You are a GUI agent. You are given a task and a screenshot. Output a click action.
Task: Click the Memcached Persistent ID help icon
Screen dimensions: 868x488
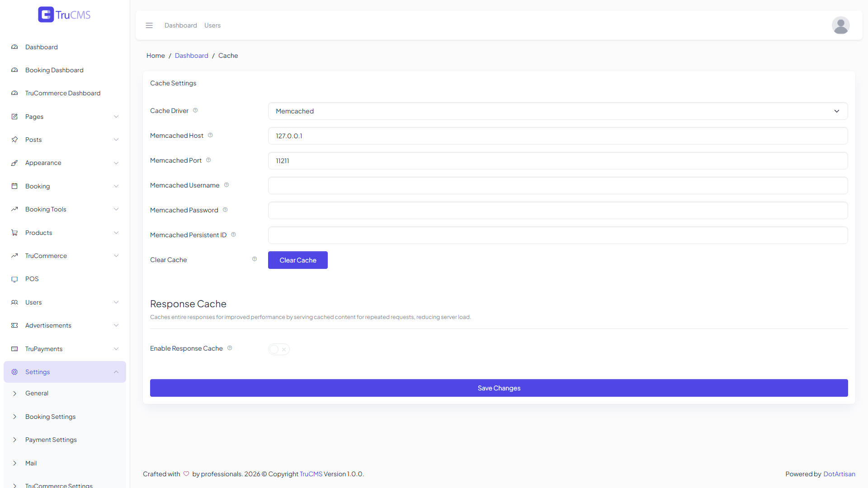click(x=233, y=235)
